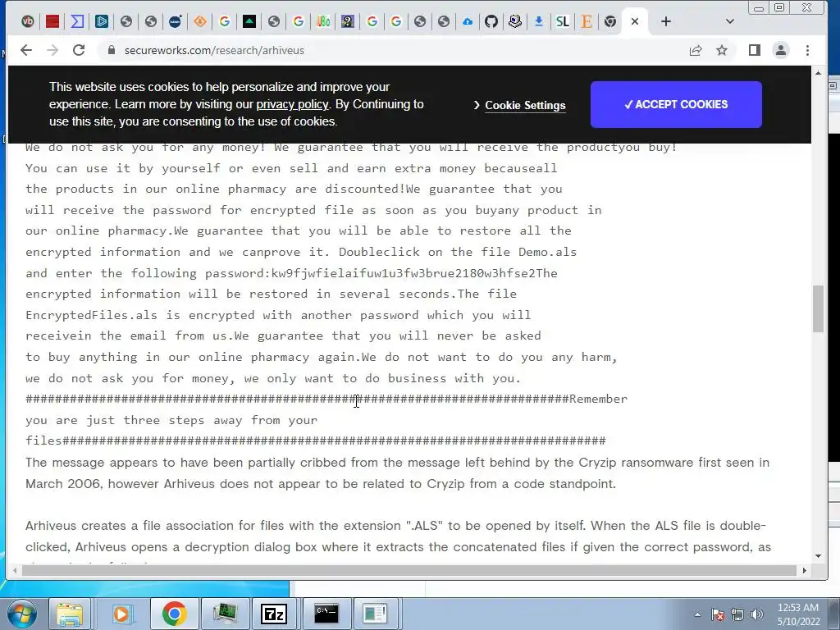The image size is (840, 630).
Task: Click 'EncryptedFiles.als' in the ransom note
Action: pos(91,315)
